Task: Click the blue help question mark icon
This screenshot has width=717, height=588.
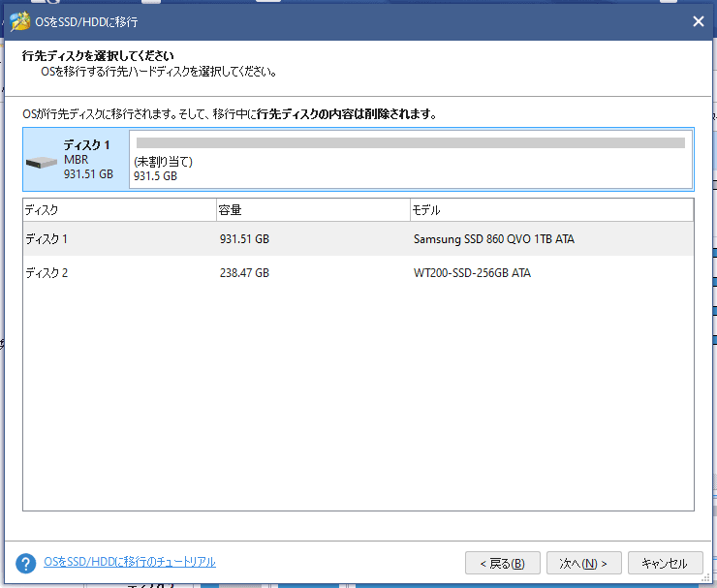Action: (26, 563)
